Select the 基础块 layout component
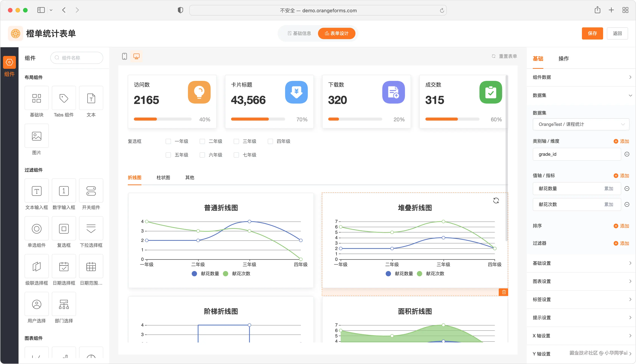This screenshot has height=364, width=636. 36,98
